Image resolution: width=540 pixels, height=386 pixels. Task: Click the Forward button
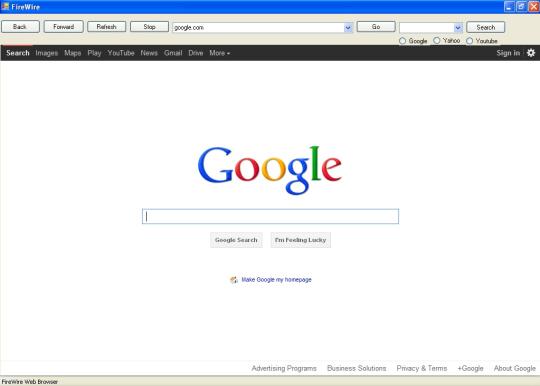pyautogui.click(x=63, y=27)
